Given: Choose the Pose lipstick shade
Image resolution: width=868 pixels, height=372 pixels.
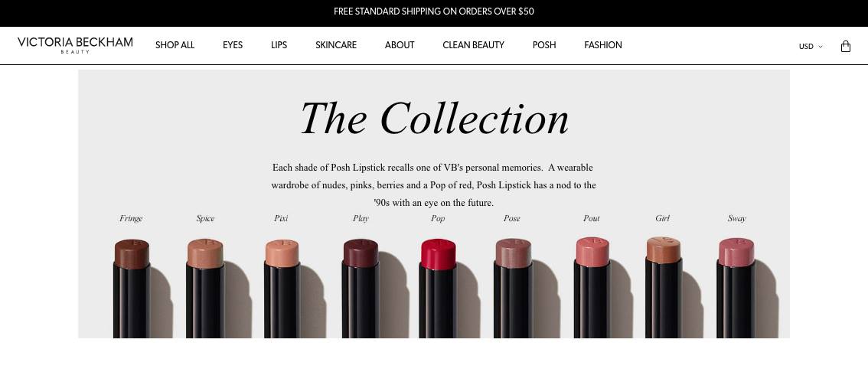Looking at the screenshot, I should point(513,288).
